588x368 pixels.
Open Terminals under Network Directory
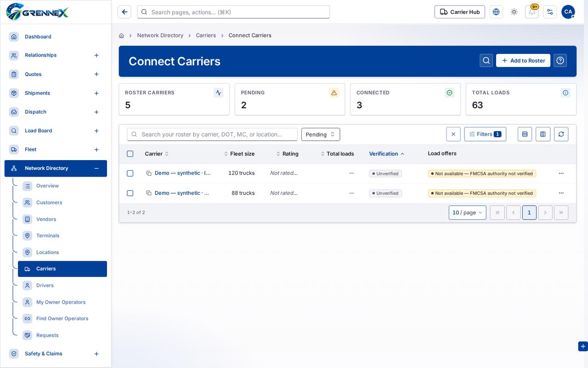click(62, 236)
